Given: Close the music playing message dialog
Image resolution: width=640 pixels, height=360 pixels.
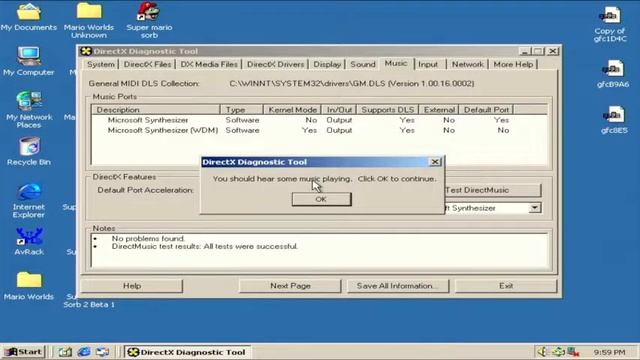Looking at the screenshot, I should 435,162.
